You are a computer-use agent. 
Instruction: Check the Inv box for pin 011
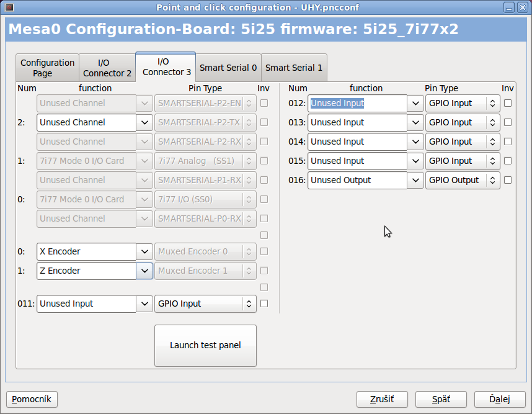(x=264, y=304)
